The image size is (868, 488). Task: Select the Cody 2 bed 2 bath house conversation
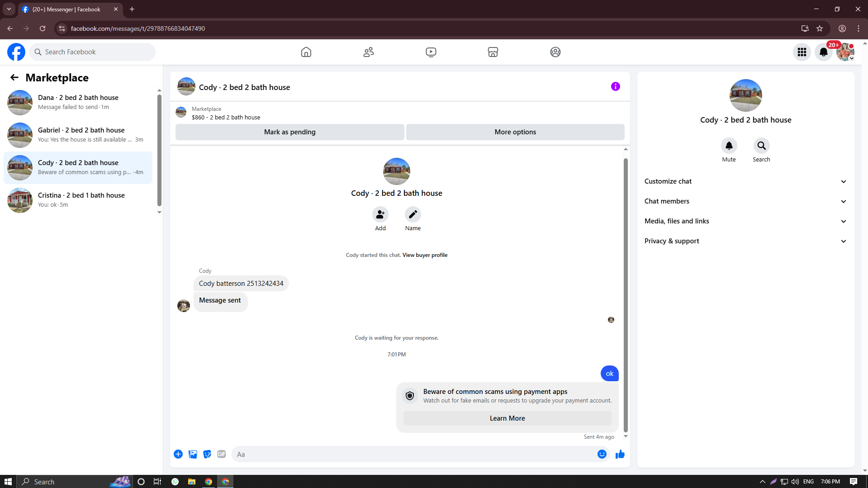(x=78, y=168)
